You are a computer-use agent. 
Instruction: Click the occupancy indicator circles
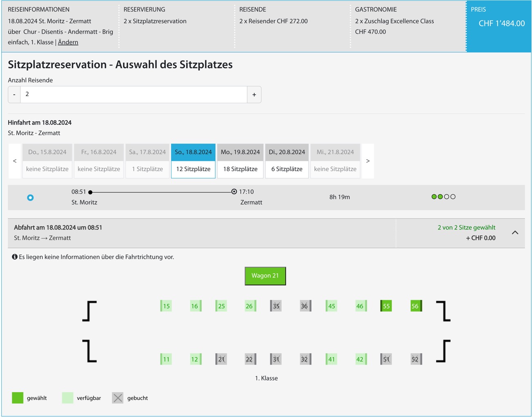pos(444,197)
